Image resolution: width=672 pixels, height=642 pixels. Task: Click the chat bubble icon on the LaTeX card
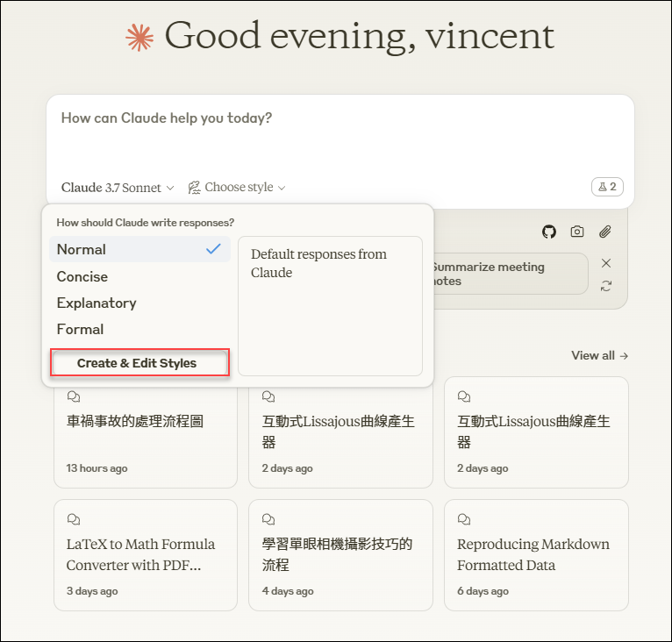point(74,519)
